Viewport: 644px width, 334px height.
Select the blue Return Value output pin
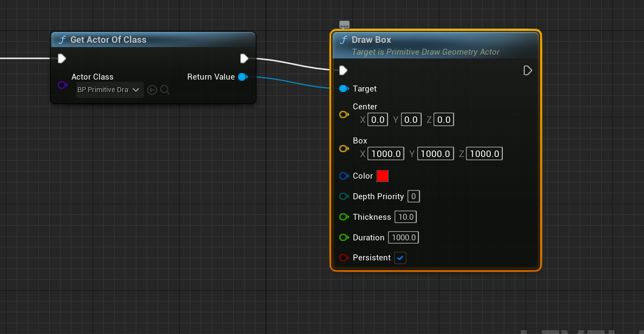click(x=242, y=76)
